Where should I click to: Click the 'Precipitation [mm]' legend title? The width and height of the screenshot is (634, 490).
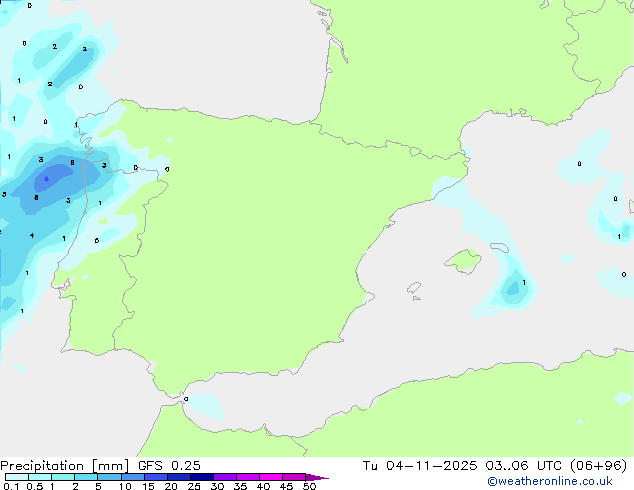click(x=65, y=466)
